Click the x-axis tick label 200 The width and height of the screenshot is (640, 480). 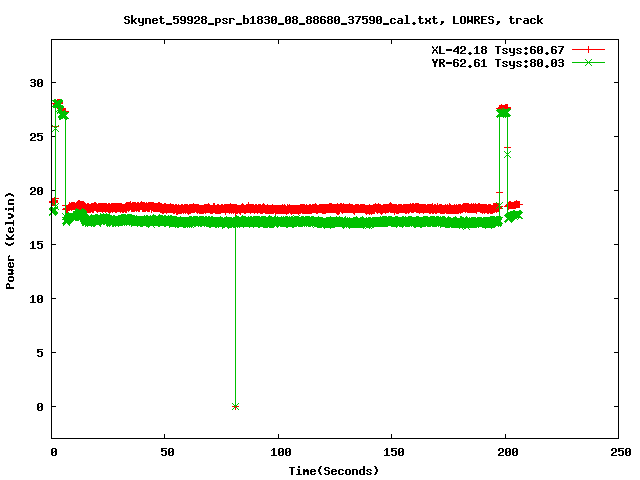[x=507, y=452]
